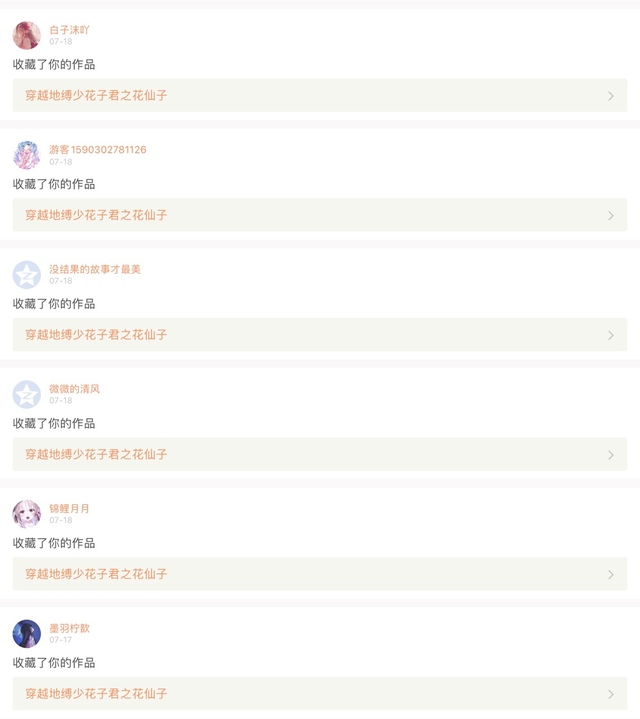Click default star avatar of 微微的清风

pos(27,394)
